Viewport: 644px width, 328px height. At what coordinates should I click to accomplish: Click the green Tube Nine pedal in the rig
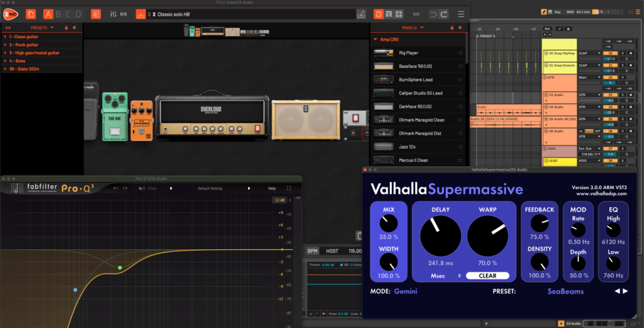tap(114, 117)
